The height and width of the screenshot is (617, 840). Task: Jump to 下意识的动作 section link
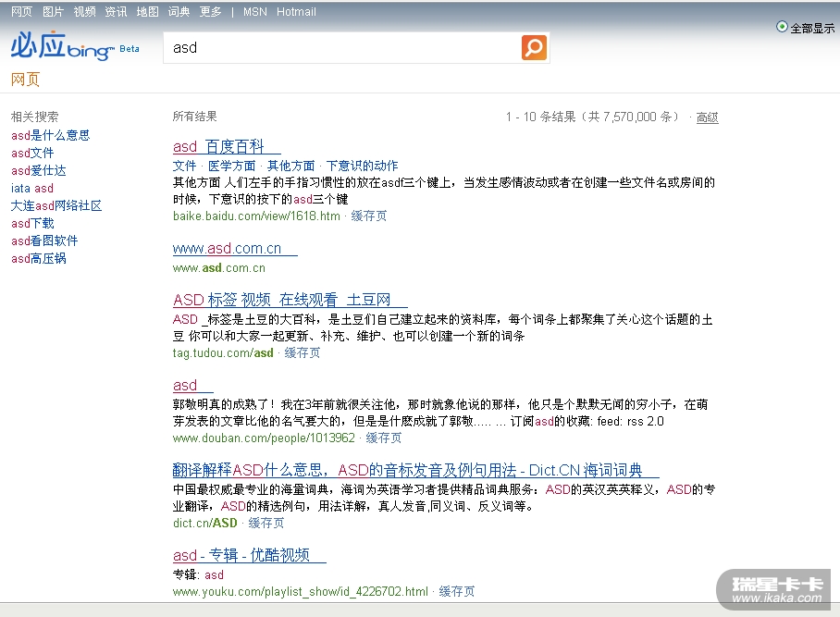pyautogui.click(x=362, y=166)
